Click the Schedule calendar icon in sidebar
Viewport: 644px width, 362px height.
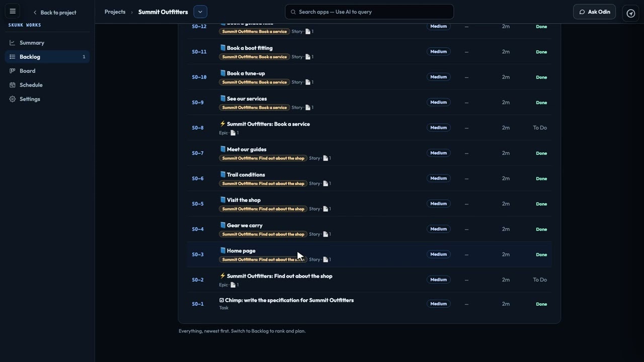point(13,85)
